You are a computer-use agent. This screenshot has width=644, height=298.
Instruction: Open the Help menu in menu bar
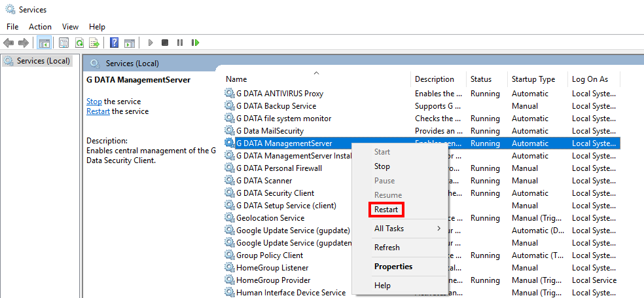click(97, 27)
